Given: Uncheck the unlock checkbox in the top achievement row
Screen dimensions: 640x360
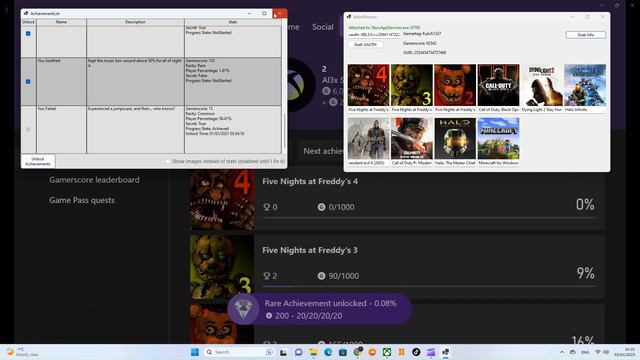Looking at the screenshot, I should pos(28,33).
